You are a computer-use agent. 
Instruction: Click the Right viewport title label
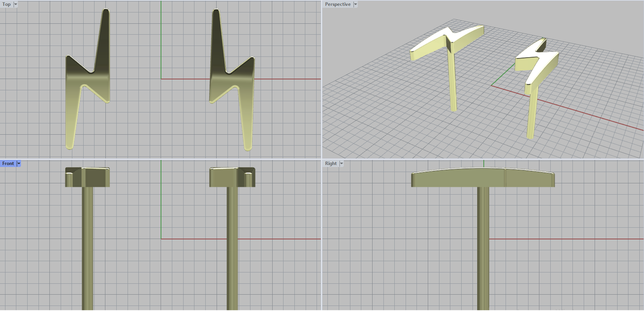coord(331,164)
